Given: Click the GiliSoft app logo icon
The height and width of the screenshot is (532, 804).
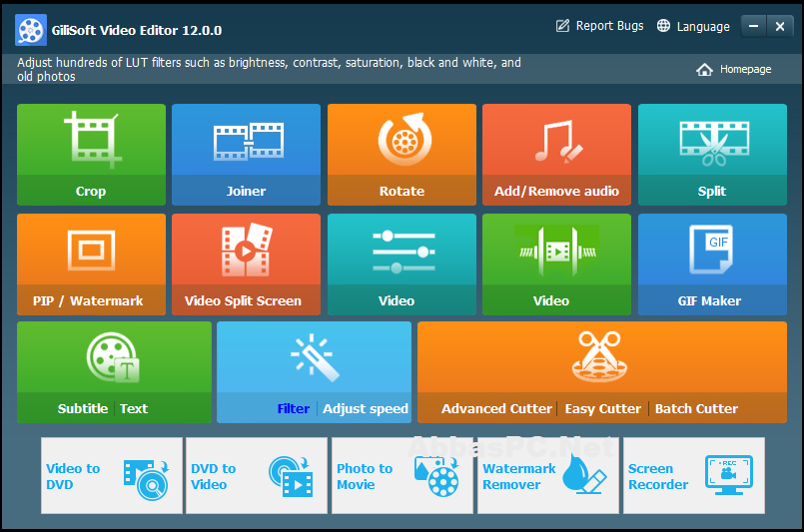Looking at the screenshot, I should [31, 30].
